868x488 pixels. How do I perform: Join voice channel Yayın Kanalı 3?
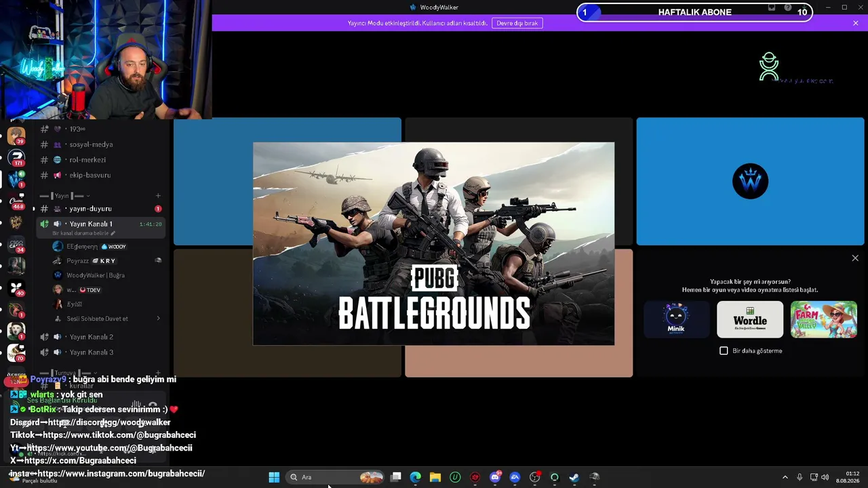coord(100,352)
